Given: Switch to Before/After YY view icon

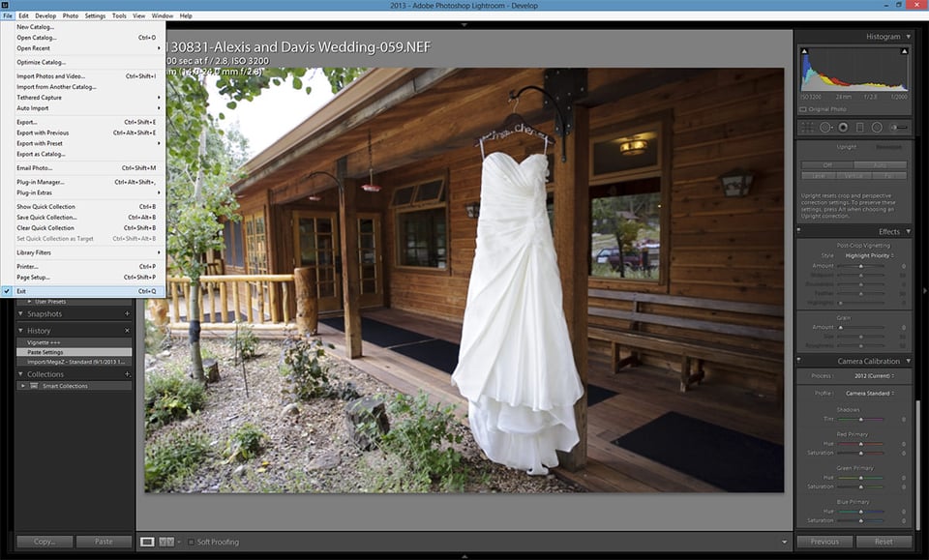Looking at the screenshot, I should (x=166, y=542).
